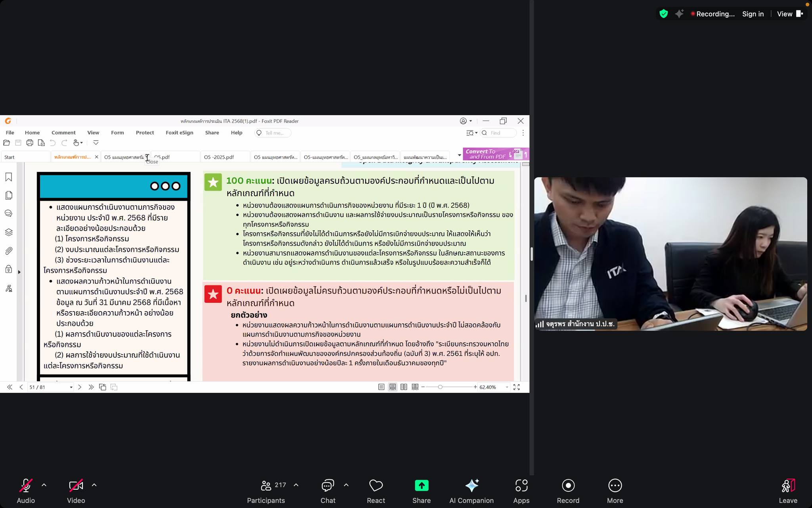Click the create PDF from clipboard icon
The image size is (812, 508).
click(41, 143)
